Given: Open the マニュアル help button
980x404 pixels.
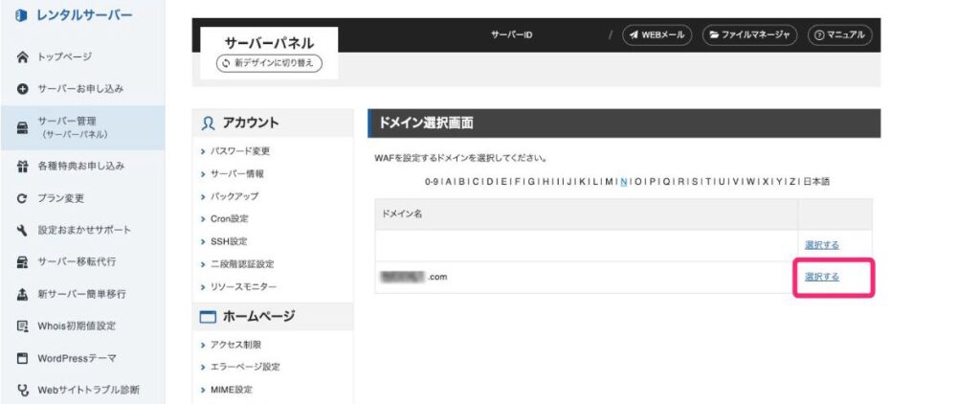Looking at the screenshot, I should (839, 35).
